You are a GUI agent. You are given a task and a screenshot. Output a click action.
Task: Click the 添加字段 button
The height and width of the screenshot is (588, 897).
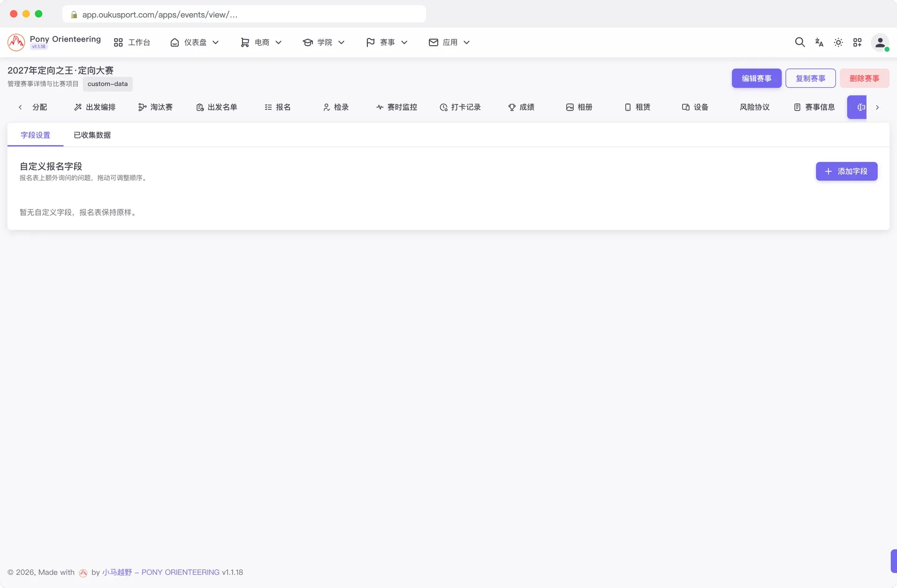point(847,171)
